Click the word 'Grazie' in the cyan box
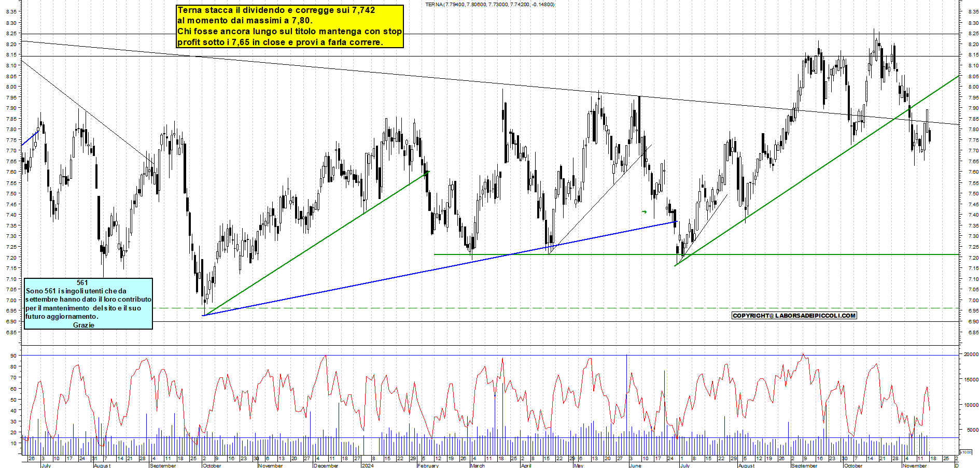The width and height of the screenshot is (980, 468). (83, 325)
